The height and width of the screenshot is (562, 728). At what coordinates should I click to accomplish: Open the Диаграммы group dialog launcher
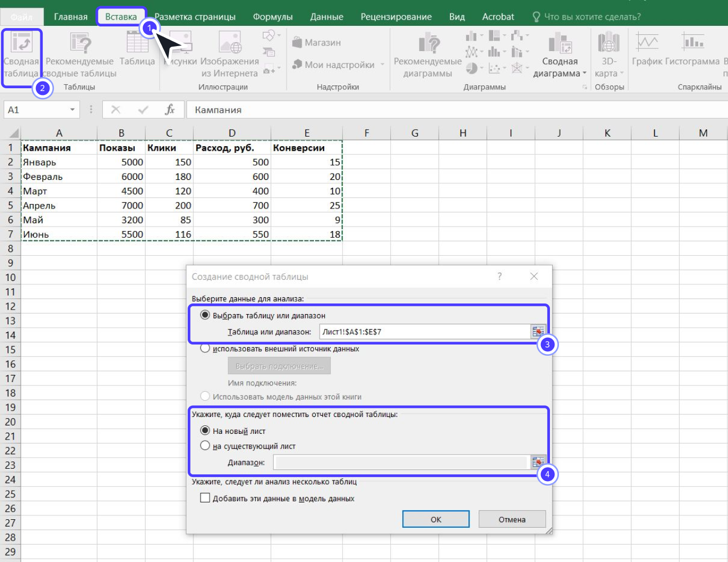point(585,87)
